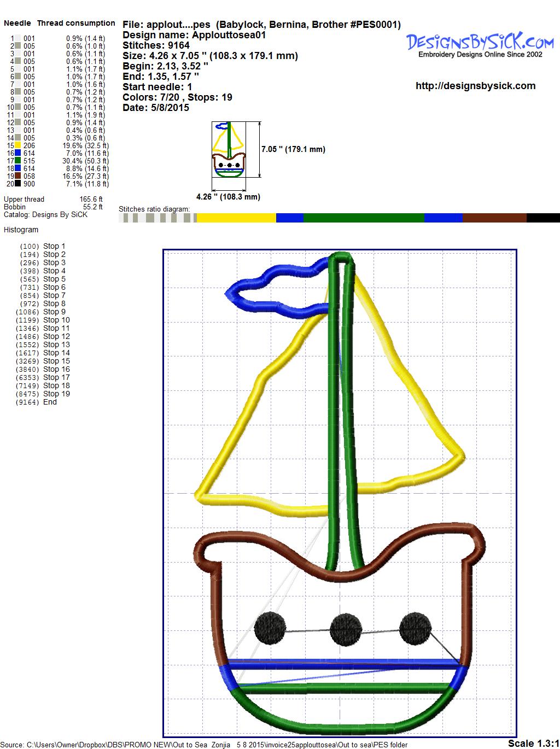The width and height of the screenshot is (560, 749).
Task: Click the small sailboat preview thumbnail
Action: point(227,149)
